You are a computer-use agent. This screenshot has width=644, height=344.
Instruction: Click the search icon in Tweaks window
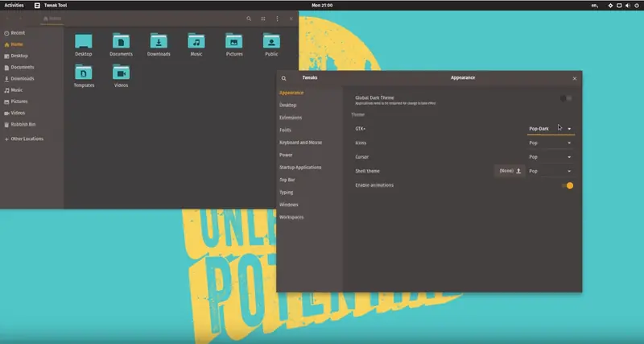pos(284,78)
